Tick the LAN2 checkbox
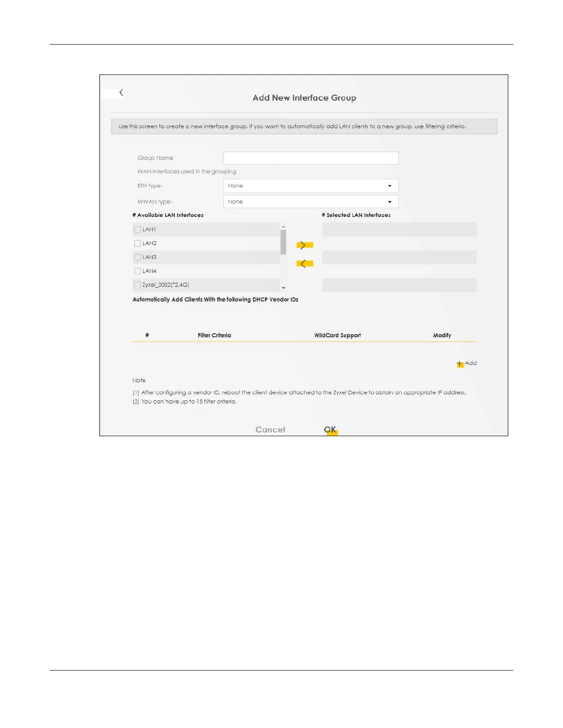 tap(137, 243)
